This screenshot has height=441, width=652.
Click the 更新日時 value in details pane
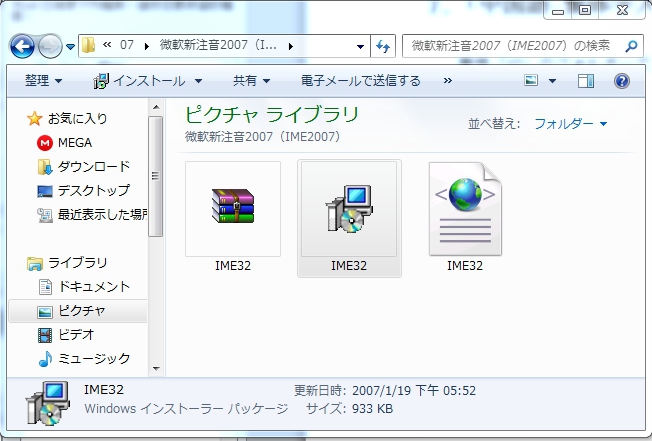point(414,390)
